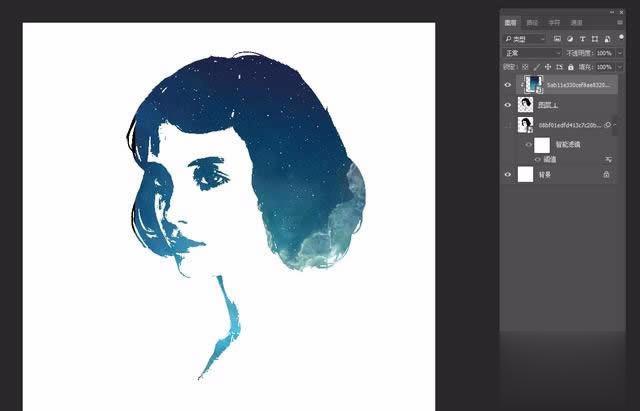Lock image pixels brush icon
Viewport: 640px width, 411px height.
click(537, 67)
